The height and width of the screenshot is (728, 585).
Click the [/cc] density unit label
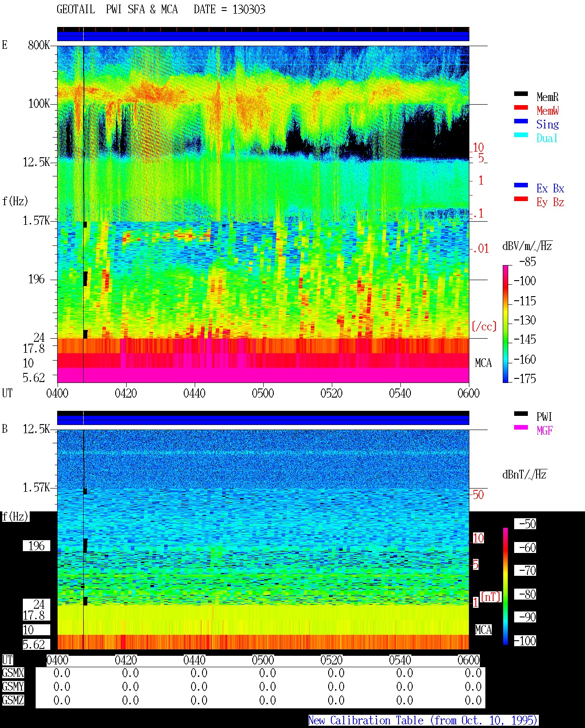484,326
